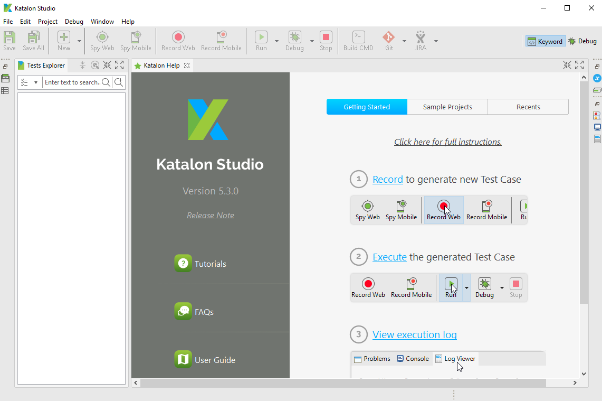Screen dimensions: 602x401
Task: Switch to Keyword perspective
Action: pos(545,41)
